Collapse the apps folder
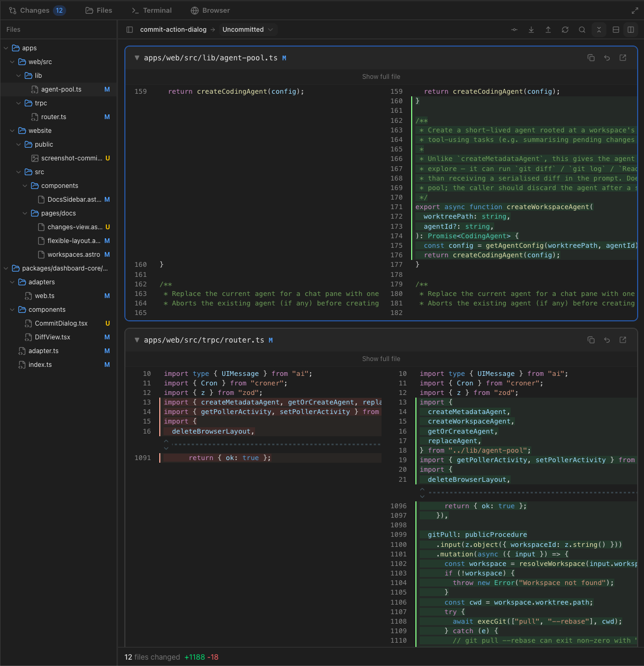 tap(6, 48)
